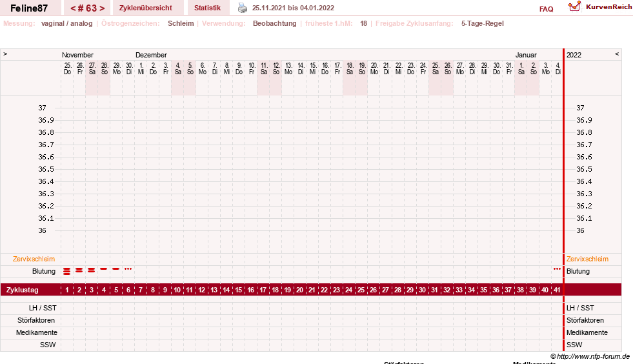This screenshot has height=364, width=633.
Task: Click the Dezember month label
Action: 151,55
